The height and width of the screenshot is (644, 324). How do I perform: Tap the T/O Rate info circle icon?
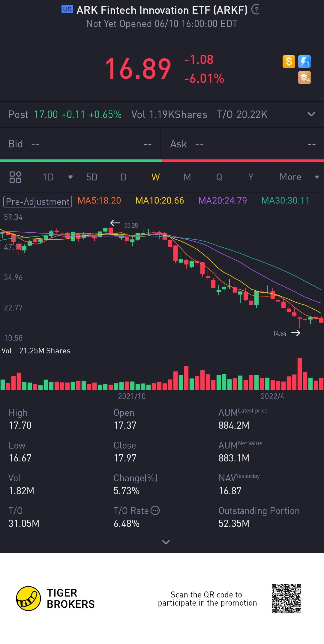(x=155, y=510)
